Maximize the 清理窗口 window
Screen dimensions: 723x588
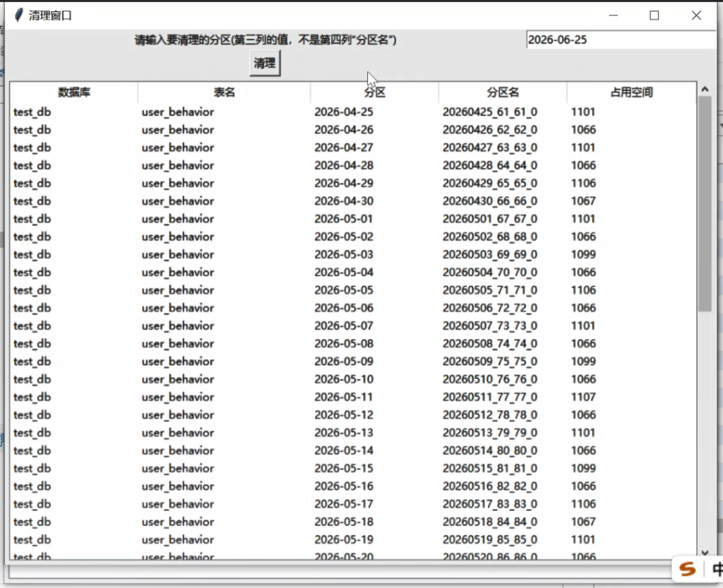[654, 16]
